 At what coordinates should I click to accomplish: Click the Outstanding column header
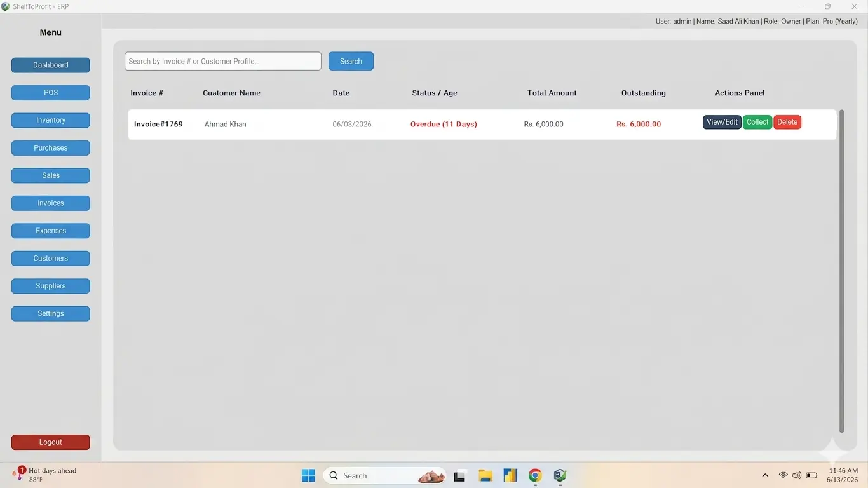coord(644,93)
